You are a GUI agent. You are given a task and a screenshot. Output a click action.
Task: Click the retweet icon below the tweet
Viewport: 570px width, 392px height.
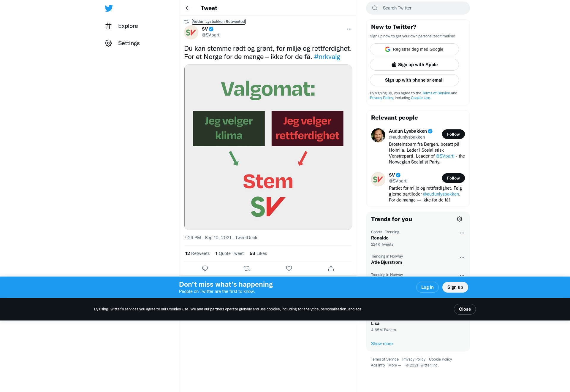pyautogui.click(x=247, y=268)
